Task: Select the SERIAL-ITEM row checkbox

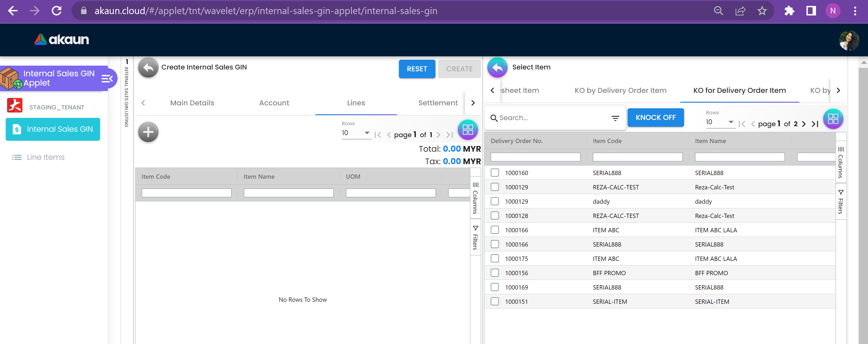Action: pos(495,302)
